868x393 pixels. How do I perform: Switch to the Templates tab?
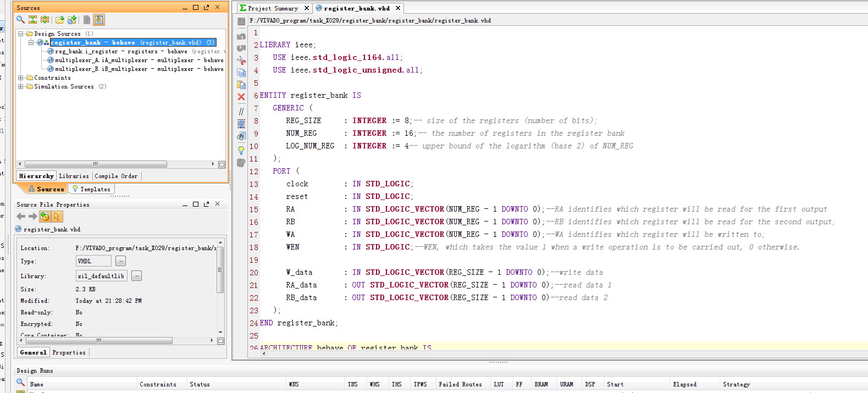click(x=91, y=189)
